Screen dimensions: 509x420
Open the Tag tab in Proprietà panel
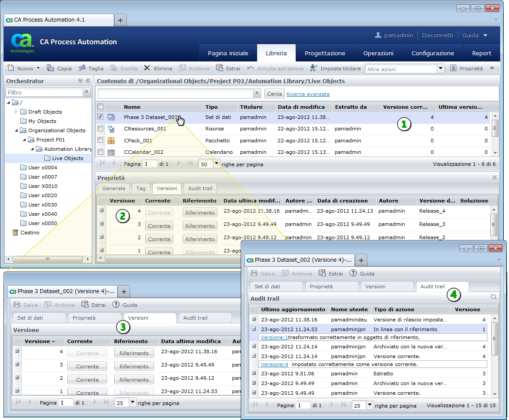point(141,188)
